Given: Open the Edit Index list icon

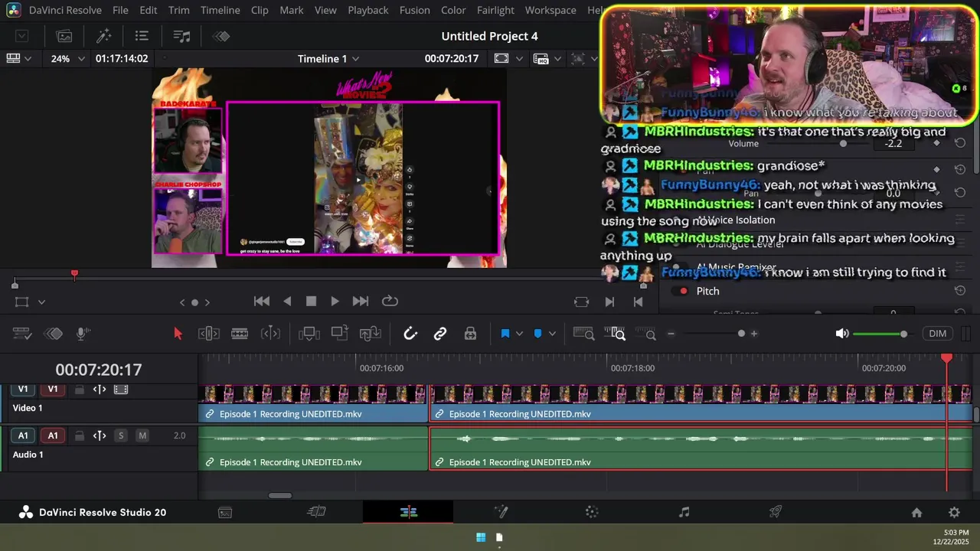Looking at the screenshot, I should 142,36.
